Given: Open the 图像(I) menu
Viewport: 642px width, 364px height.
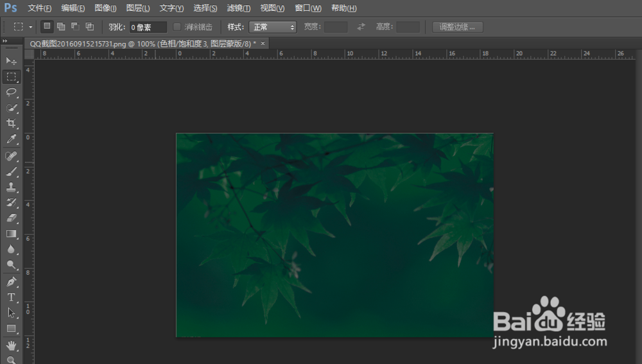Looking at the screenshot, I should [x=105, y=8].
